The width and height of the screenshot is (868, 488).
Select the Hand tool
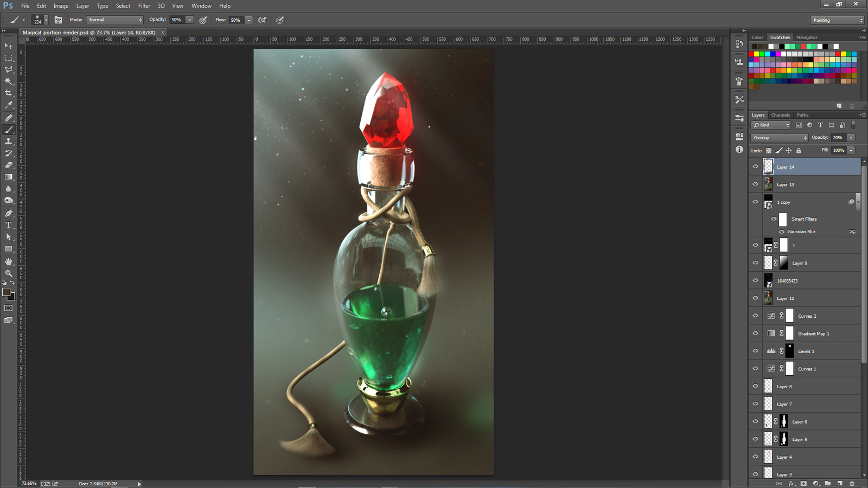click(x=9, y=261)
